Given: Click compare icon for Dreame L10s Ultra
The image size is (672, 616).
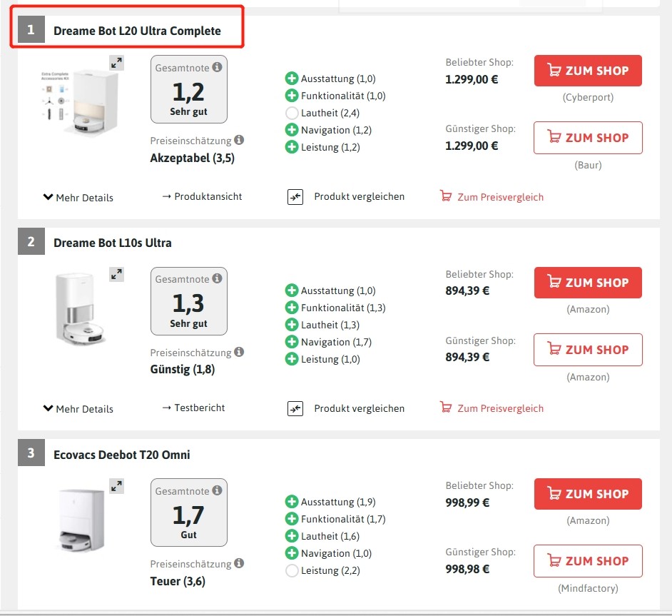Looking at the screenshot, I should 295,409.
